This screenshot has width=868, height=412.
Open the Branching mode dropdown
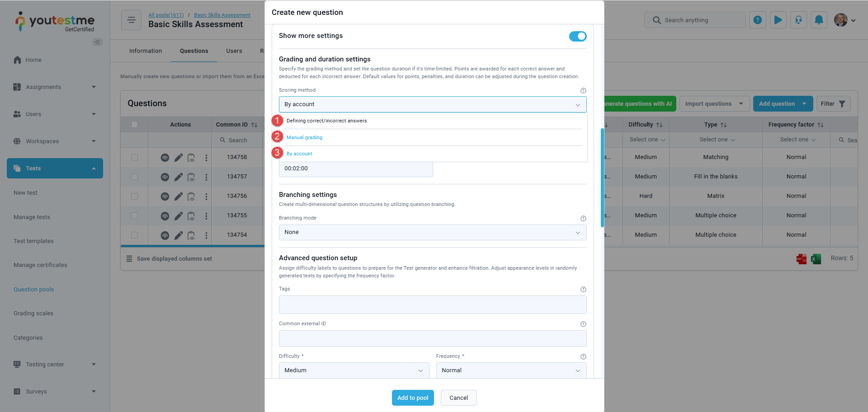click(433, 232)
